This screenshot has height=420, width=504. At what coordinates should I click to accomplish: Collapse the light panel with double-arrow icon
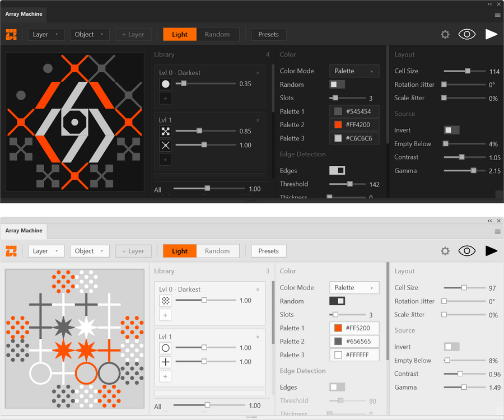(489, 221)
